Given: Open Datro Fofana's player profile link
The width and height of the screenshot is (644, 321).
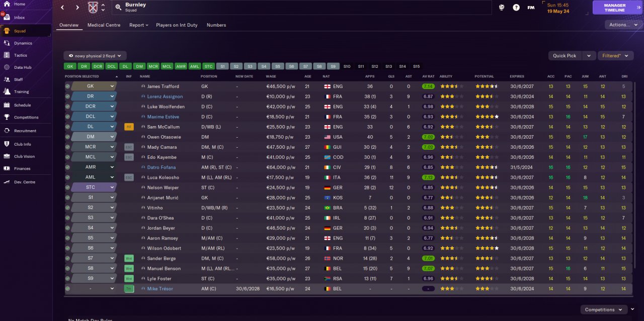Looking at the screenshot, I should [x=162, y=167].
